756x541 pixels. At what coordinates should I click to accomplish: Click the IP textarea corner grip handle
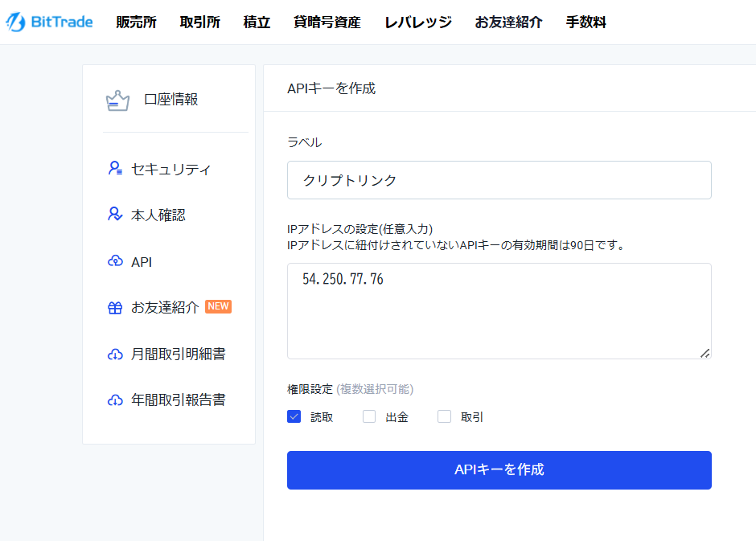coord(705,353)
